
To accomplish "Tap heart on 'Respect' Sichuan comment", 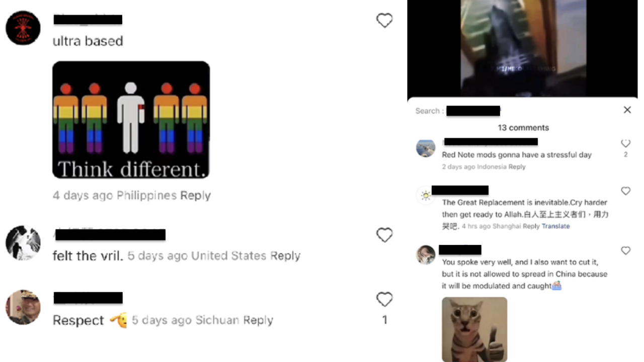I will (384, 300).
